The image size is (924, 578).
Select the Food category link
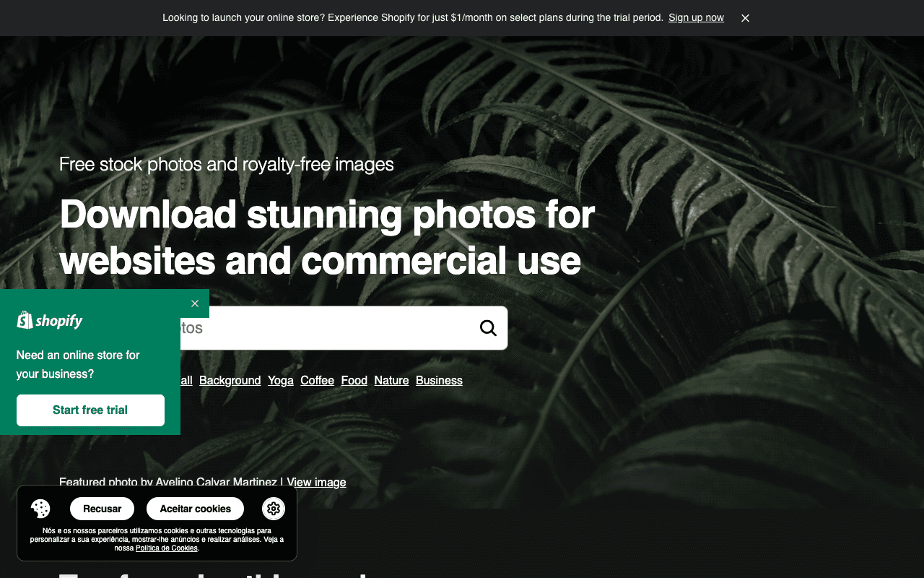(354, 381)
